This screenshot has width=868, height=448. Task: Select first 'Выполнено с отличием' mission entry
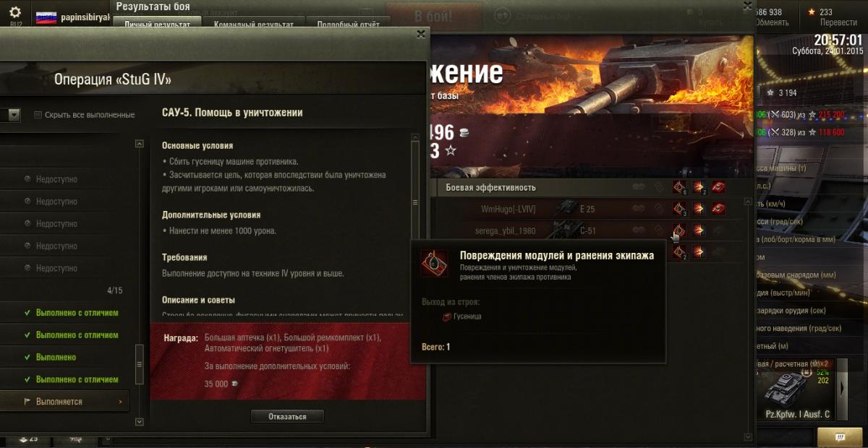[x=77, y=313]
